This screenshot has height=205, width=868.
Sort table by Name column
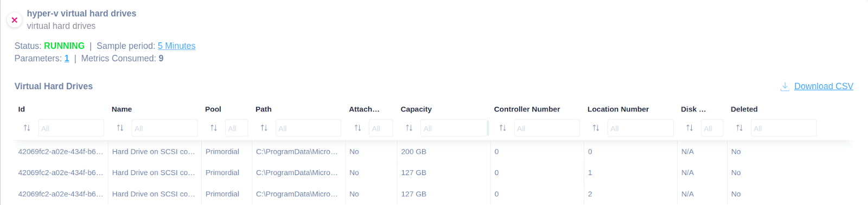120,128
